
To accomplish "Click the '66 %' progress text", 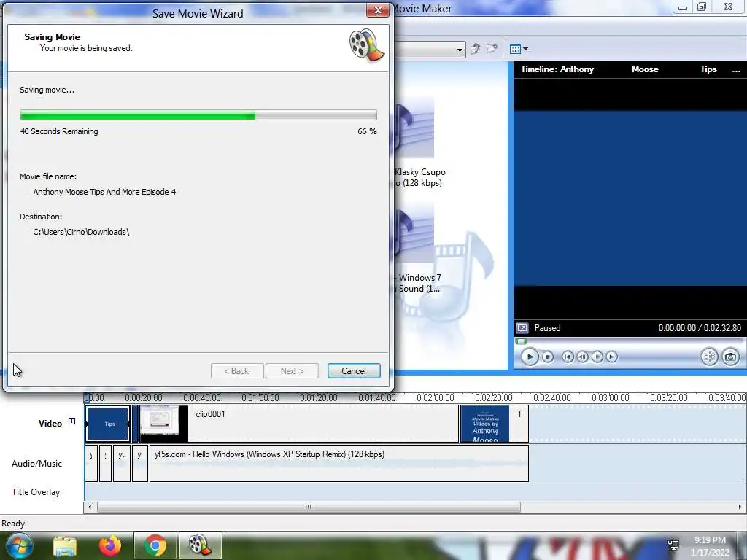I will 368,131.
